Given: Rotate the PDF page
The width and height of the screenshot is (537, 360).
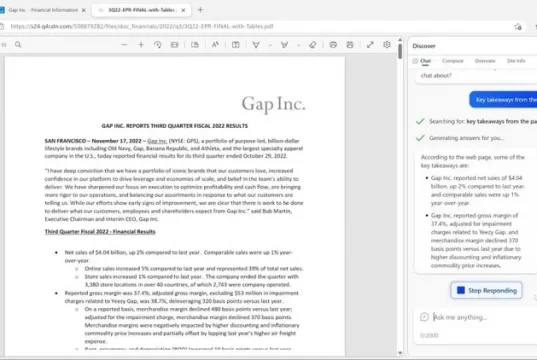Looking at the screenshot, I should (x=158, y=45).
